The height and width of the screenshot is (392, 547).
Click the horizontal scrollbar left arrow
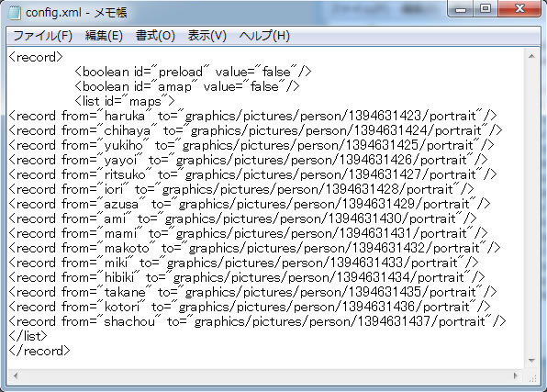click(x=15, y=376)
